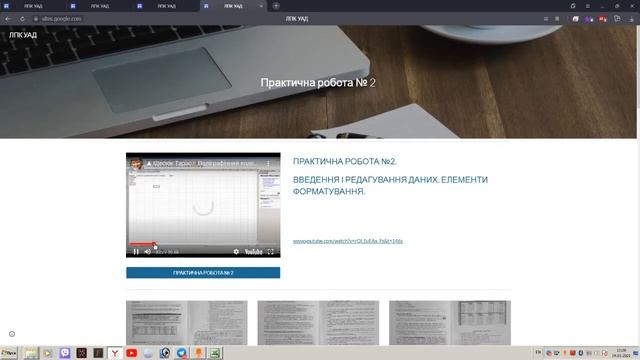Screen dimensions: 640x360
Task: Mute the embedded video's sound
Action: tap(147, 252)
